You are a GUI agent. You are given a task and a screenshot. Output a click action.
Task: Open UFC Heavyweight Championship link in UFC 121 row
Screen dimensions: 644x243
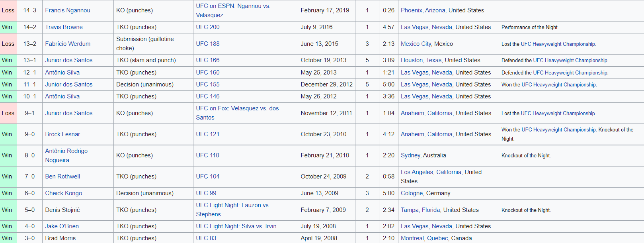coord(559,130)
